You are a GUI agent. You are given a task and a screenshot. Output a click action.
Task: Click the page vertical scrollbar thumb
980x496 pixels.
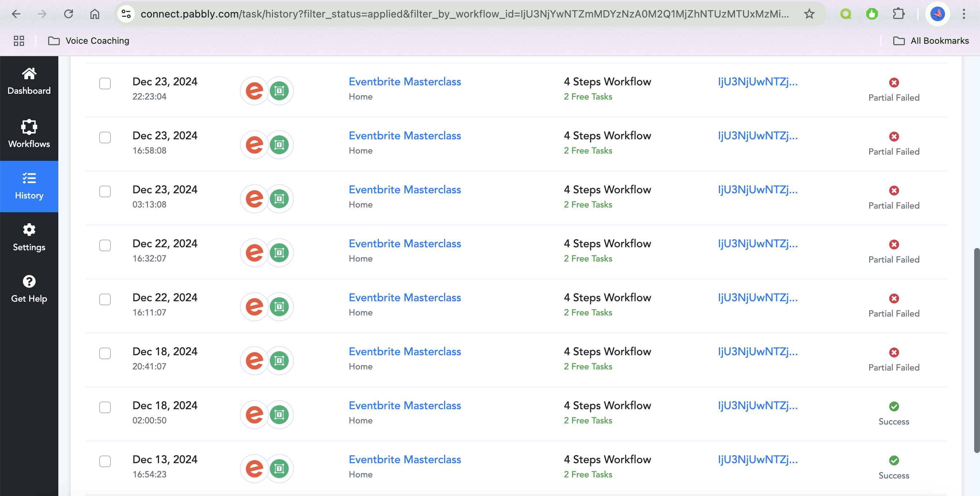976,350
